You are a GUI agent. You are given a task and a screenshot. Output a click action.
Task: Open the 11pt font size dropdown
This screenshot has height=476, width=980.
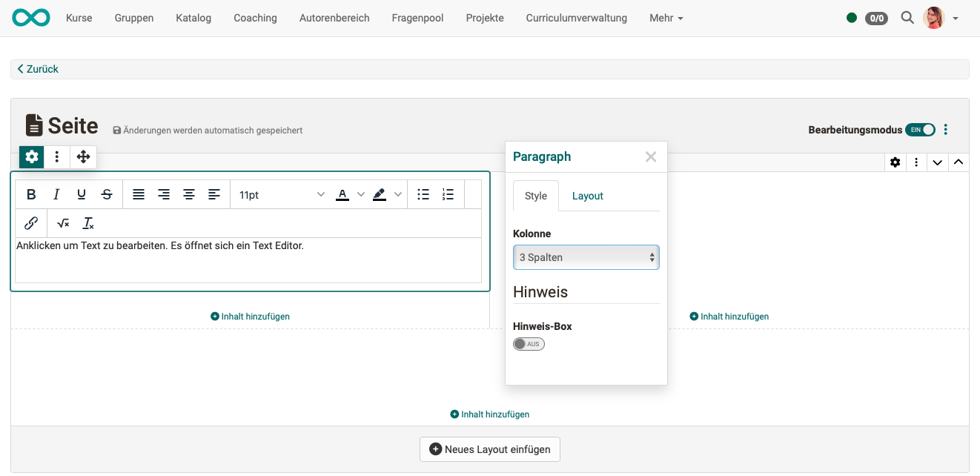tap(282, 194)
